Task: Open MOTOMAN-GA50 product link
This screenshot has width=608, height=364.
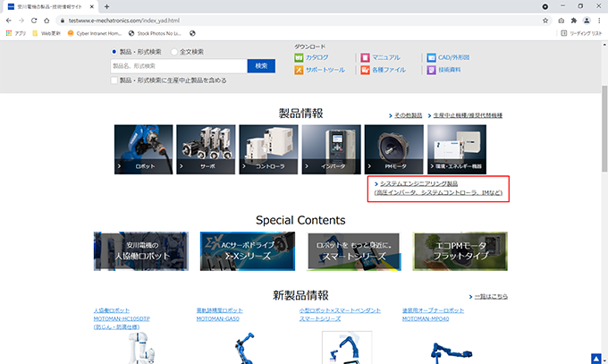Action: pyautogui.click(x=219, y=315)
